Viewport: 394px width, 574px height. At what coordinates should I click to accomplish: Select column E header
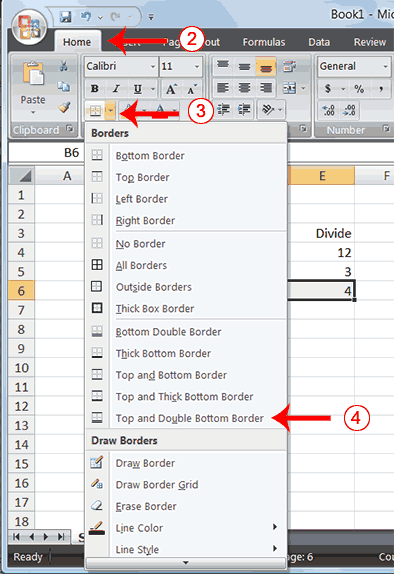[321, 176]
